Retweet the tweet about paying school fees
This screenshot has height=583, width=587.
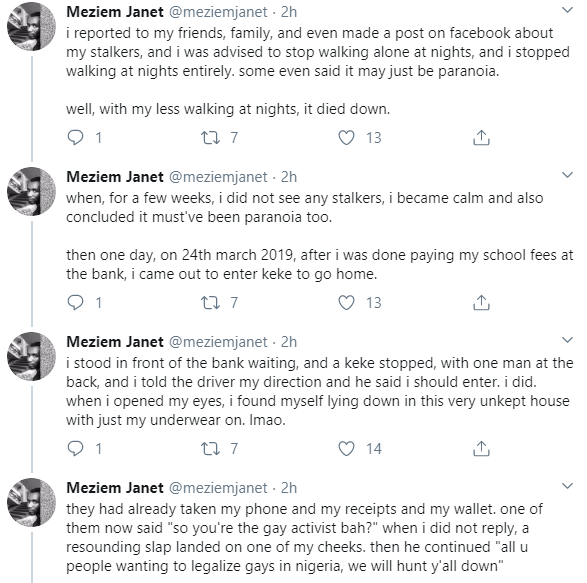pyautogui.click(x=210, y=303)
